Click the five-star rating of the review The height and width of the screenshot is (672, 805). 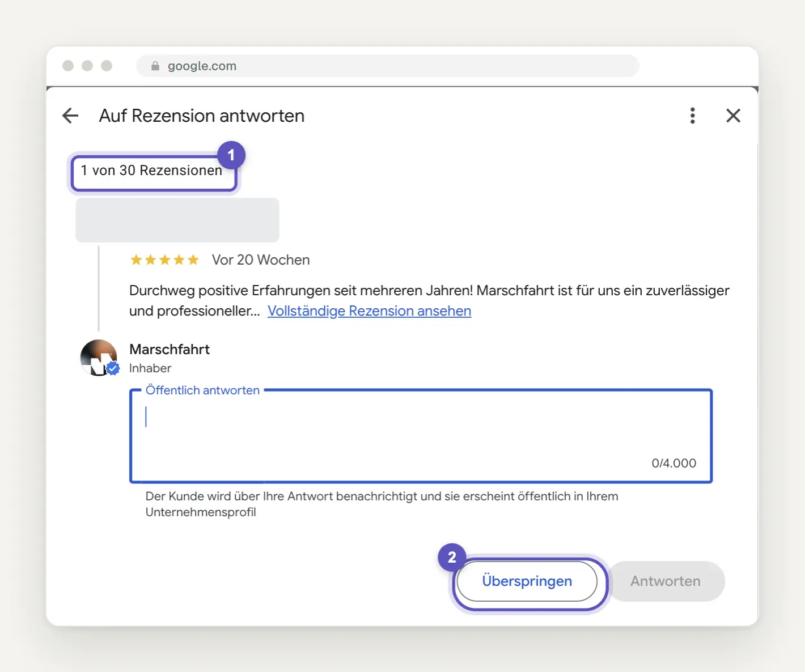164,260
